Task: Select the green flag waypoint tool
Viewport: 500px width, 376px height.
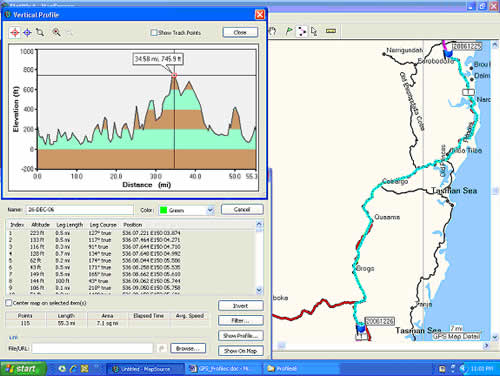Action: pos(289,31)
